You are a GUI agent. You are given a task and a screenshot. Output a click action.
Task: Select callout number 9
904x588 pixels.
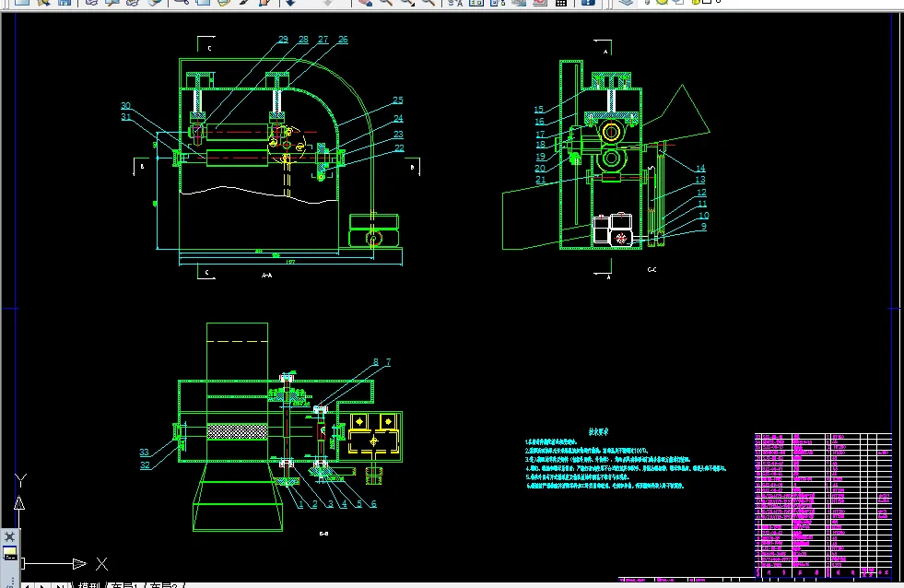[x=703, y=227]
